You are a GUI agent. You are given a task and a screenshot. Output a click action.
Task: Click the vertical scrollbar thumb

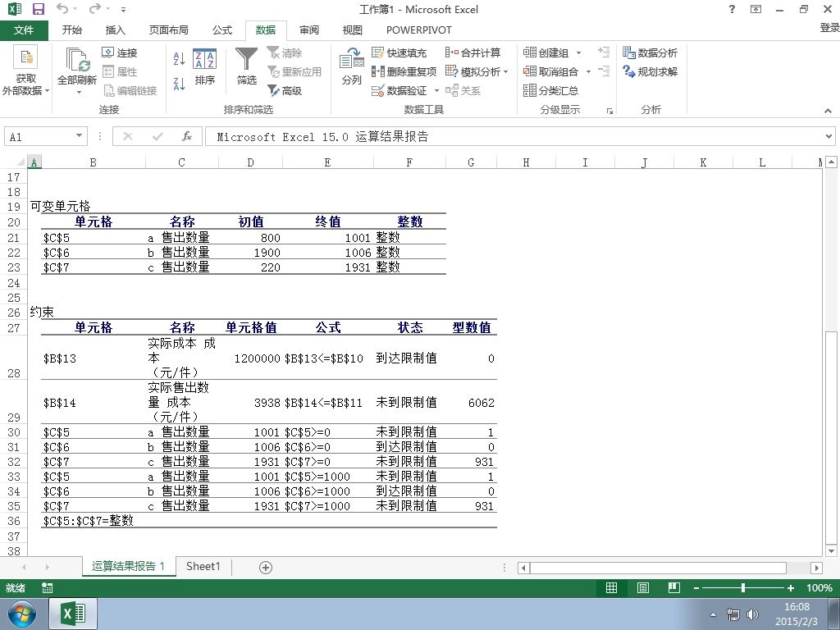(830, 438)
